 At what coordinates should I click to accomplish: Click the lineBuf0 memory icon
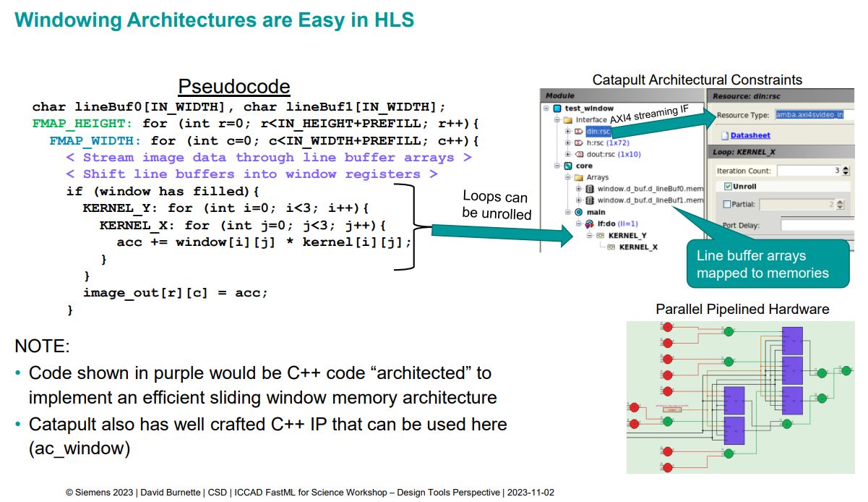click(589, 189)
